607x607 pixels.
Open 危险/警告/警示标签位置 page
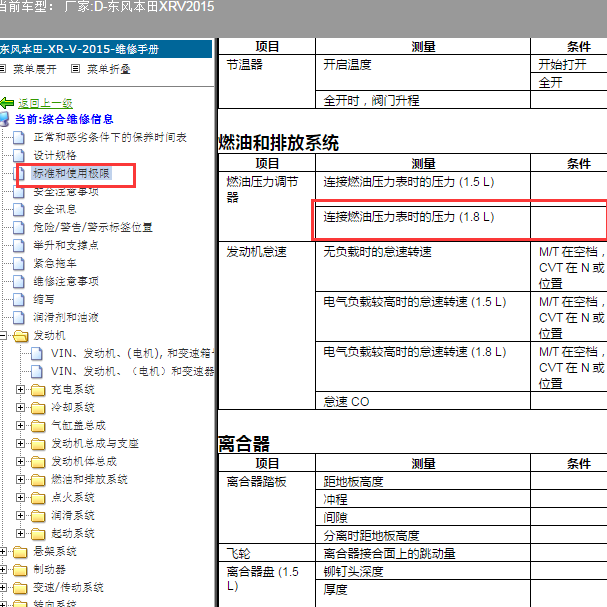(93, 227)
